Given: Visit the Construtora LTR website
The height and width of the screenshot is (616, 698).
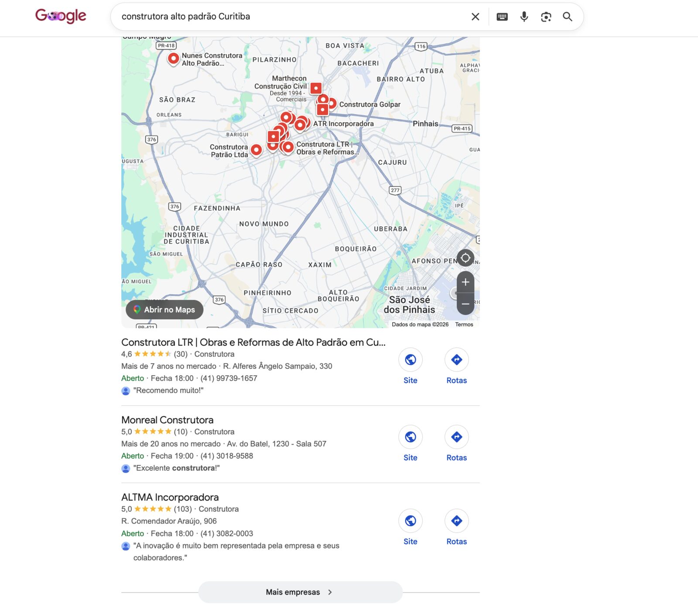Looking at the screenshot, I should click(x=411, y=366).
